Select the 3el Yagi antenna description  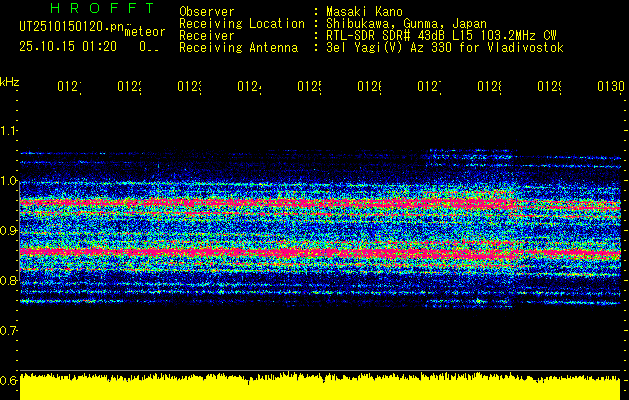click(x=445, y=48)
